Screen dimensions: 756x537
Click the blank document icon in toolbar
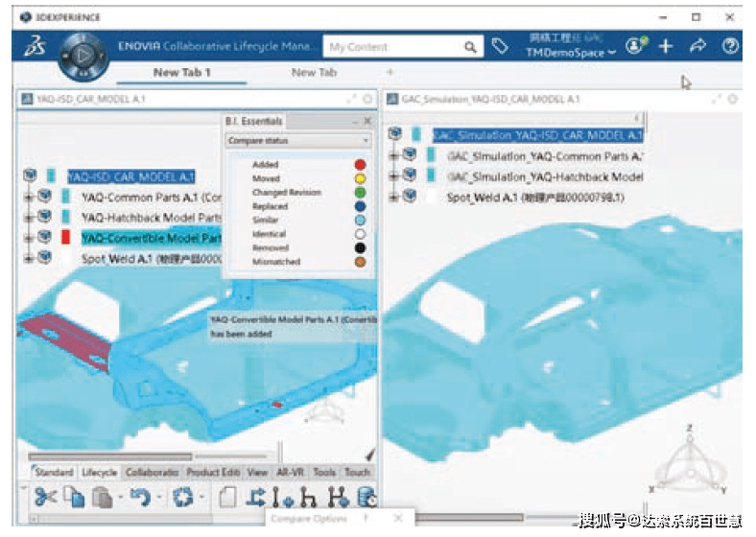tap(227, 498)
